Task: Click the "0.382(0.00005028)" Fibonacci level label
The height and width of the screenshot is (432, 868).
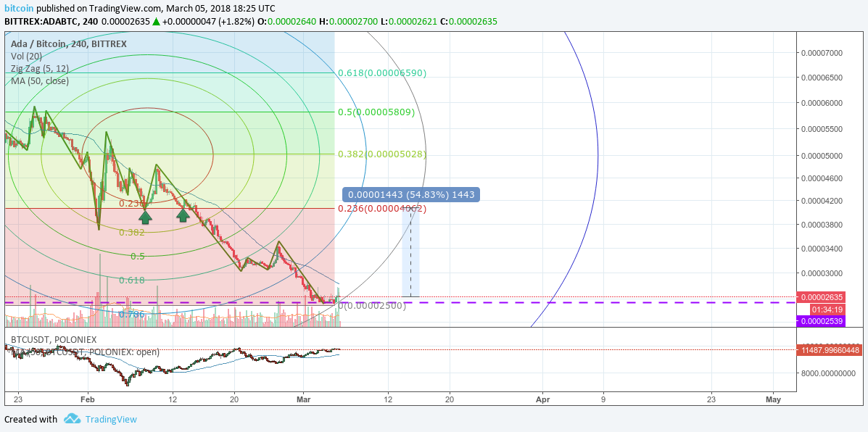Action: [x=383, y=154]
